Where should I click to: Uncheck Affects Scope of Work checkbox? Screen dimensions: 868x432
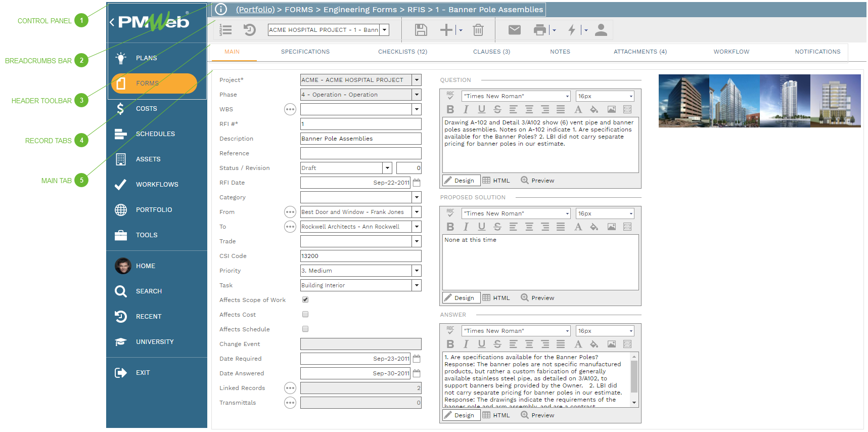(x=305, y=299)
